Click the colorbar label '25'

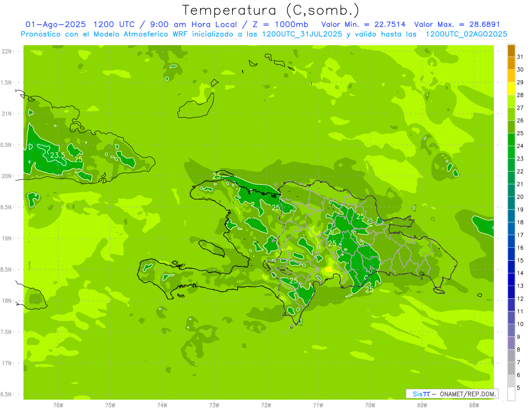coord(520,133)
